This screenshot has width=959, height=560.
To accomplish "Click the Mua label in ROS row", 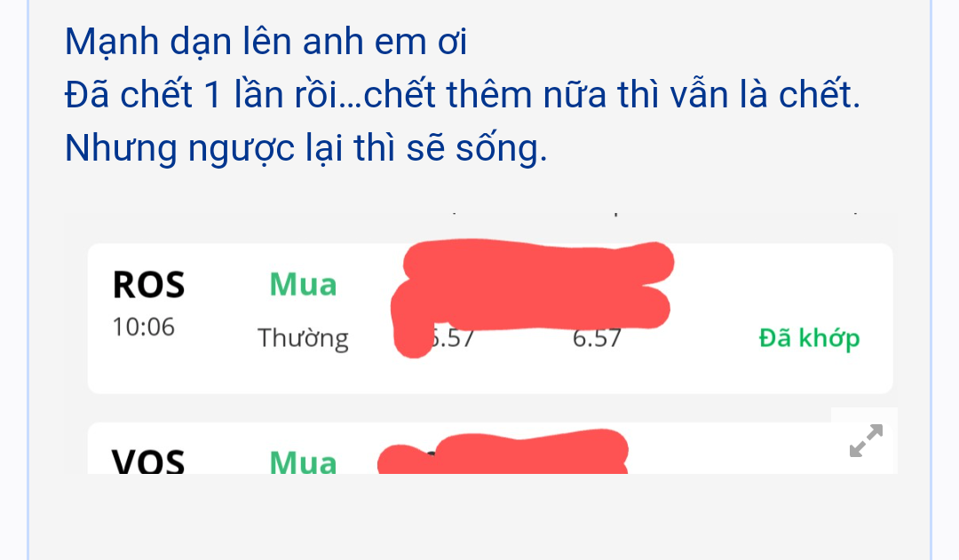I will 303,285.
